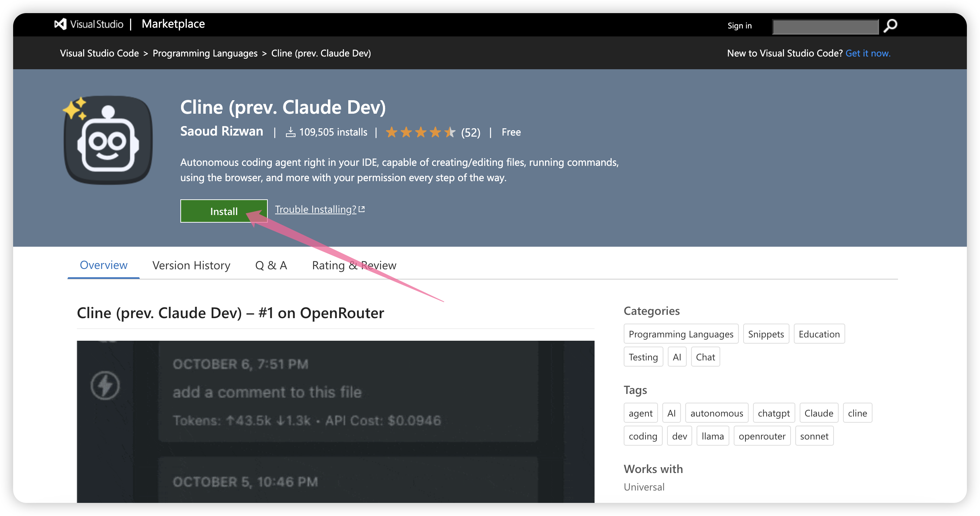Switch to the Rating & Review tab
This screenshot has height=516, width=980.
click(x=354, y=265)
